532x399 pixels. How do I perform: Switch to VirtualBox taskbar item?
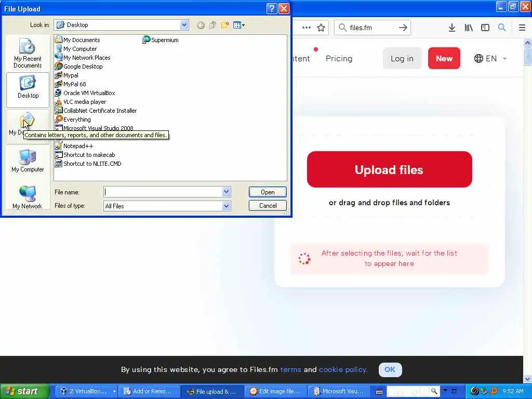coord(87,391)
